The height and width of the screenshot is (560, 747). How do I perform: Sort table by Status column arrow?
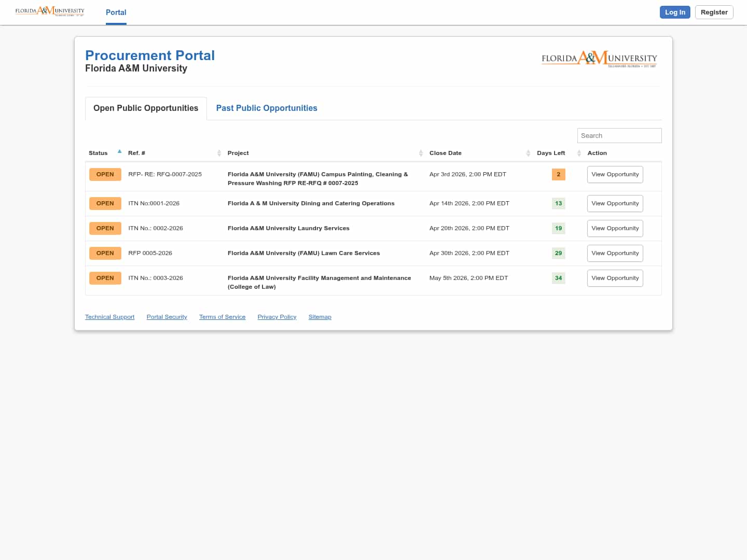click(x=119, y=152)
